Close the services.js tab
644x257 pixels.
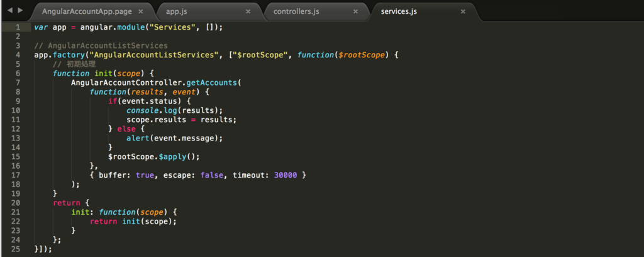(x=463, y=11)
